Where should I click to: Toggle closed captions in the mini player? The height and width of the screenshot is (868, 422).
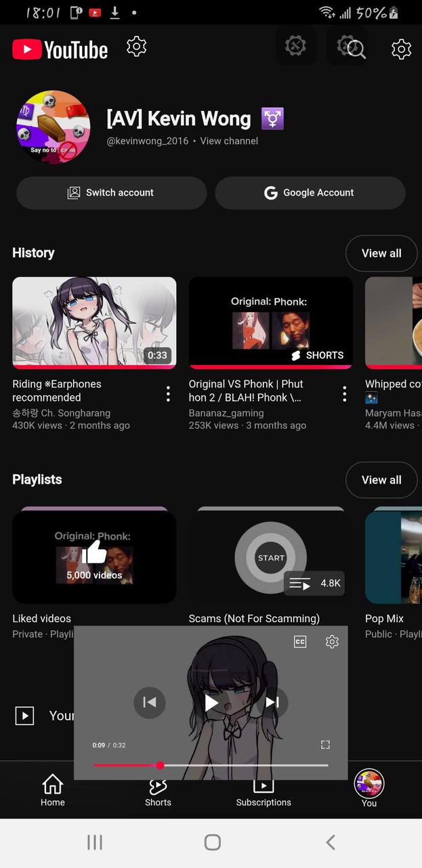pos(300,642)
